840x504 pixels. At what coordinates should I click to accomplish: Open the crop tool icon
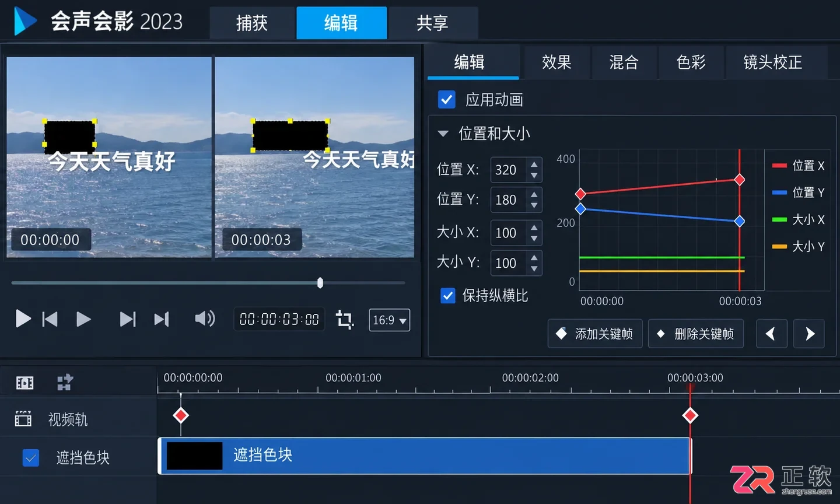tap(345, 320)
